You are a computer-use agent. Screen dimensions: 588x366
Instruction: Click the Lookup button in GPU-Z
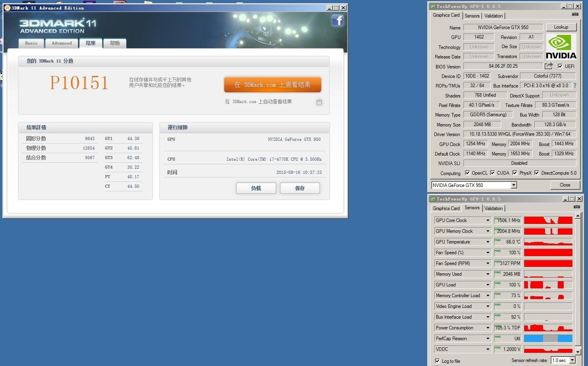pos(561,27)
